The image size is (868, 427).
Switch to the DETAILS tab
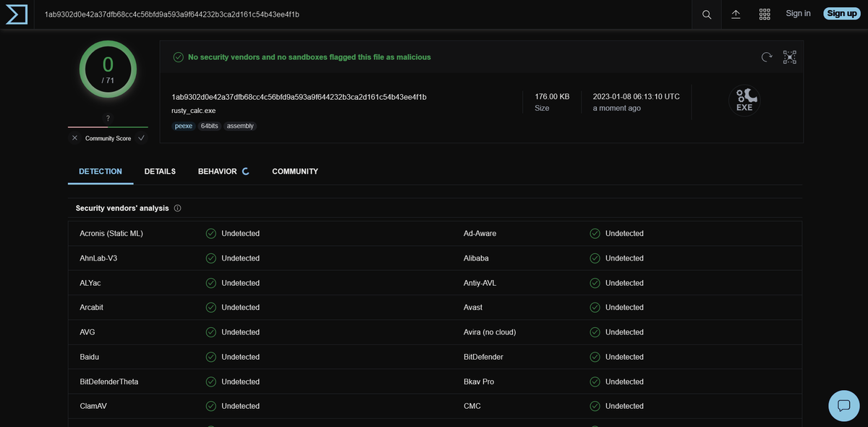pos(160,172)
